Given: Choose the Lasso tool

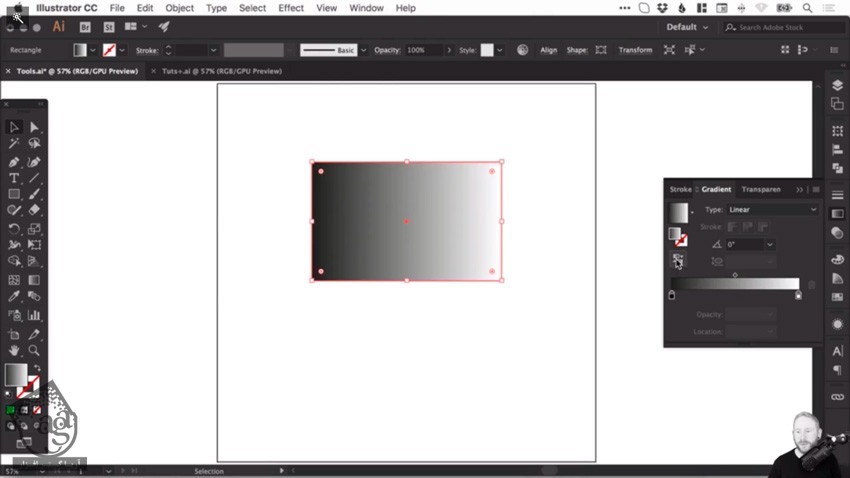Looking at the screenshot, I should (x=34, y=143).
